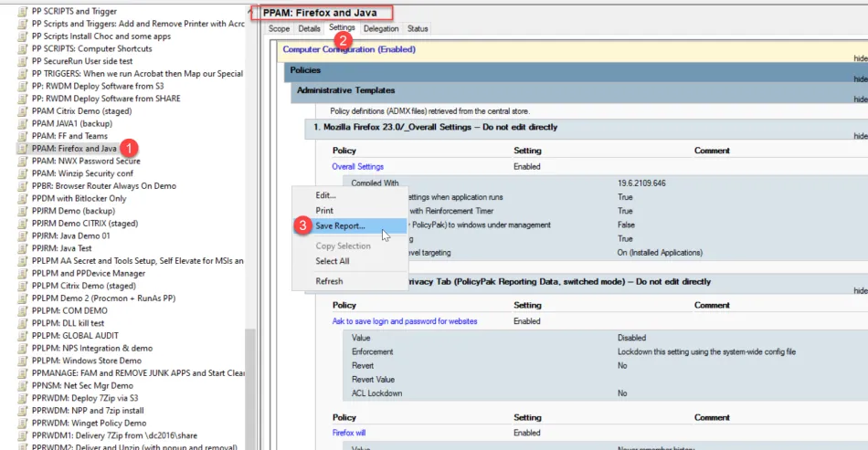868x450 pixels.
Task: Click the GPO icon for PPBR: Browser Router Always On Demo
Action: click(23, 185)
